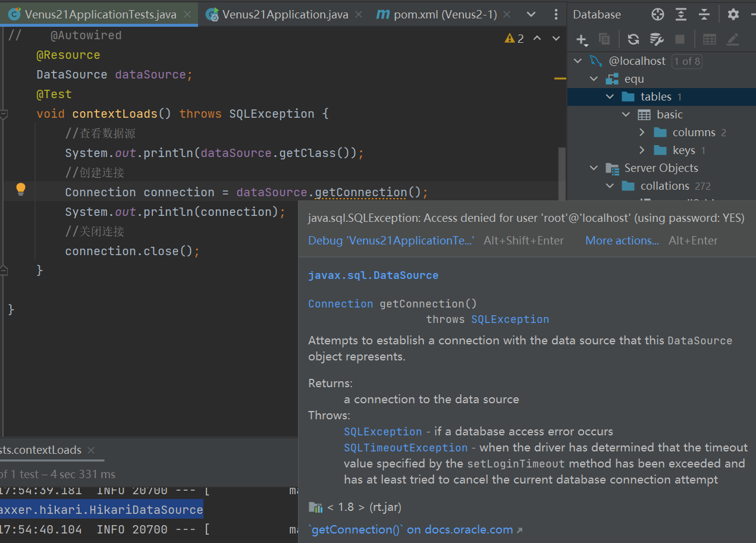Screen dimensions: 756x543
Task: Click the Edit Source pencil icon
Action: [x=733, y=39]
